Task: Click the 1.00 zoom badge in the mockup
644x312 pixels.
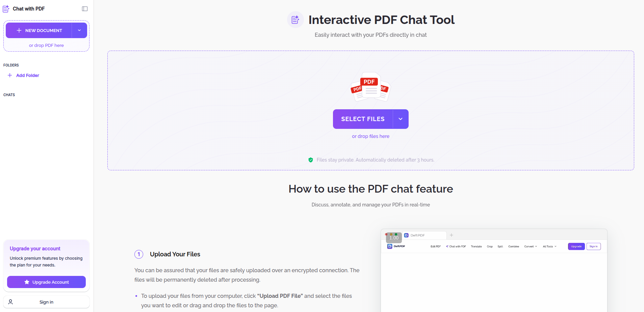Action: [393, 238]
